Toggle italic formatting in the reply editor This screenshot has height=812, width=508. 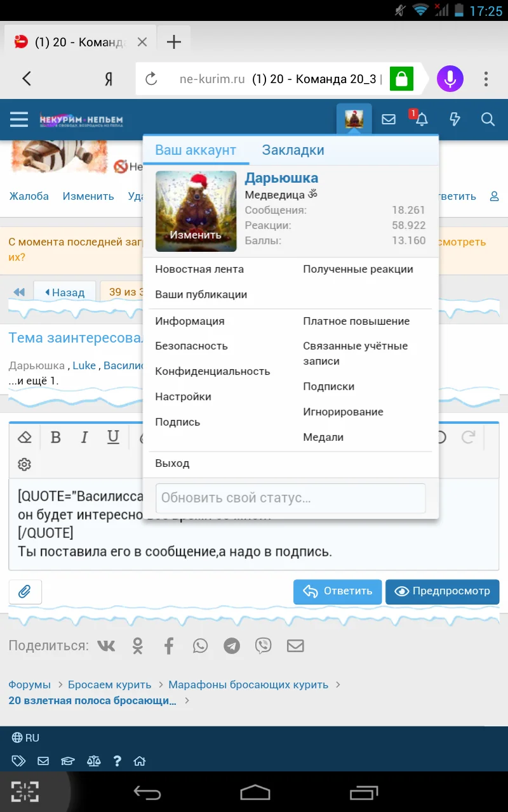84,437
